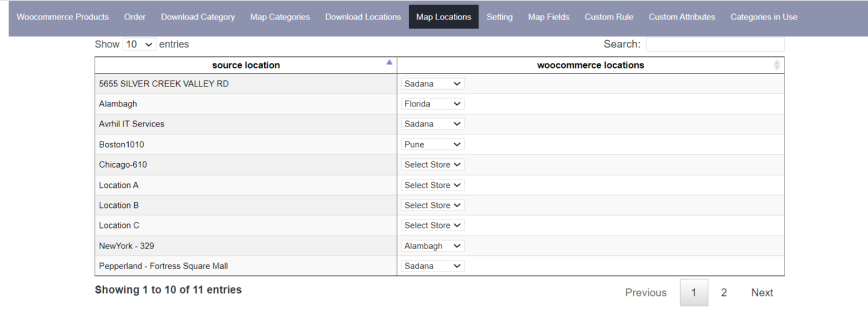Open the Download Category tab
Screen dimensions: 868x321
(x=198, y=17)
